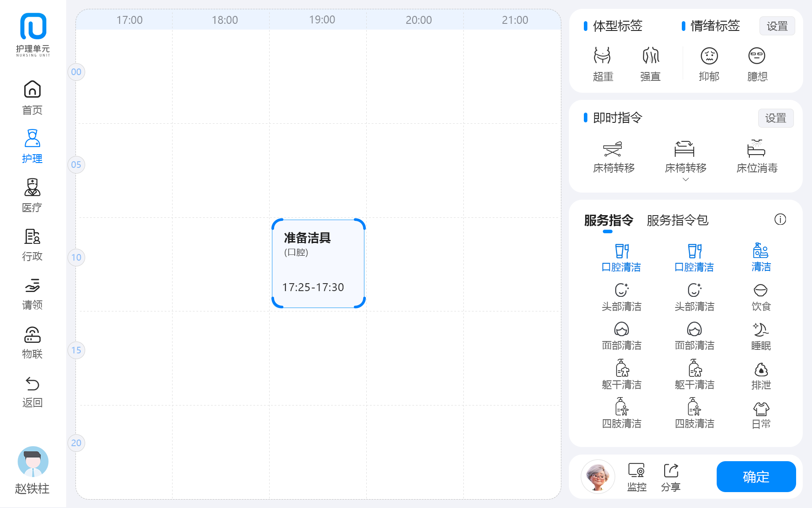
Task: Toggle the 抑郁 emotion tag
Action: pyautogui.click(x=709, y=64)
